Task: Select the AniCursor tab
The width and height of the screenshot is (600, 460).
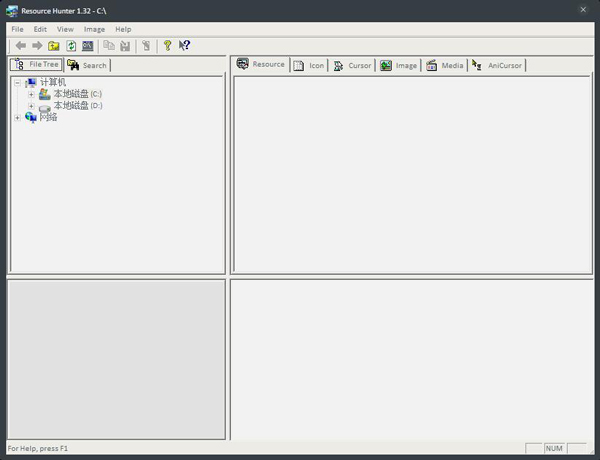Action: (497, 65)
